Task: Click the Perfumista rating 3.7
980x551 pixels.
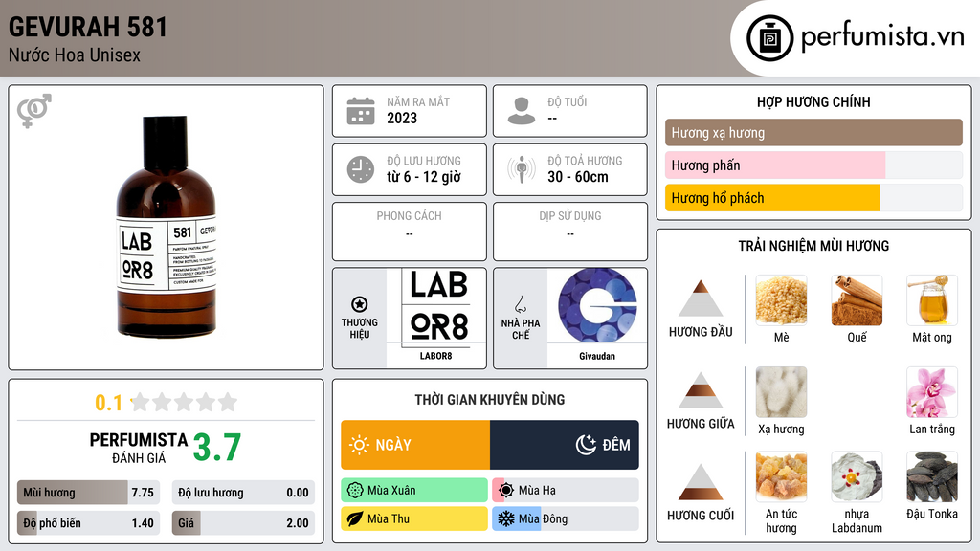Action: tap(217, 448)
